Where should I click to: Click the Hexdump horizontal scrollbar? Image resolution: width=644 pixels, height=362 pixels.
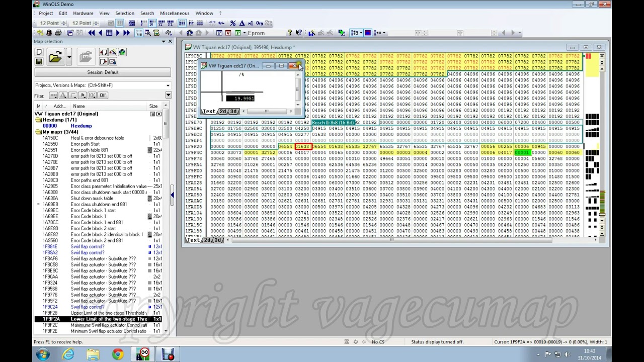pos(413,240)
